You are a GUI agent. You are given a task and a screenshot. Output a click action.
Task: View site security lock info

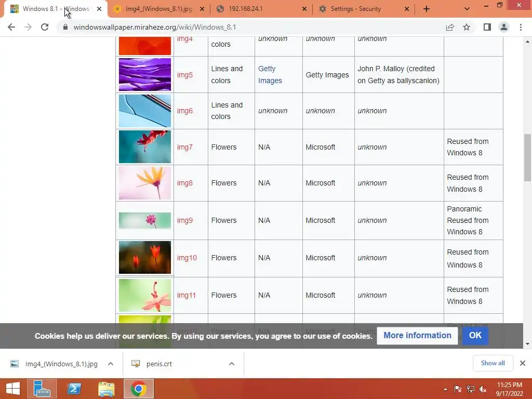coord(65,27)
